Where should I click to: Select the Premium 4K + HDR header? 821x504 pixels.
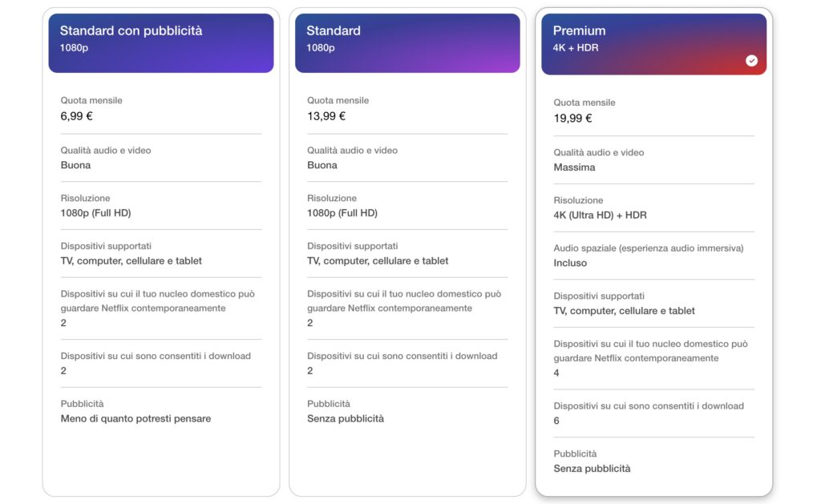(653, 44)
